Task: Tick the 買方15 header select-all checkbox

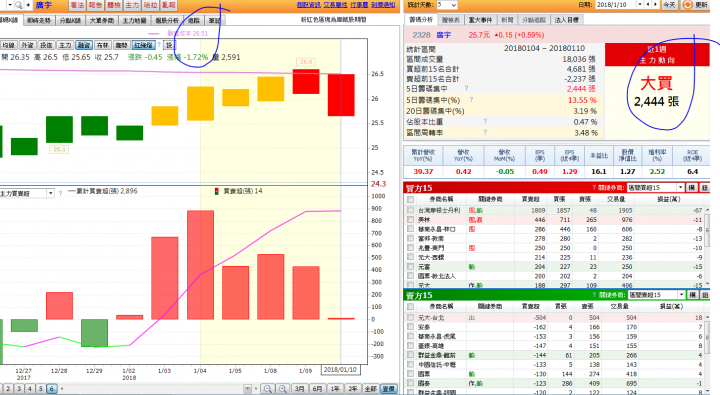Action: [411, 199]
